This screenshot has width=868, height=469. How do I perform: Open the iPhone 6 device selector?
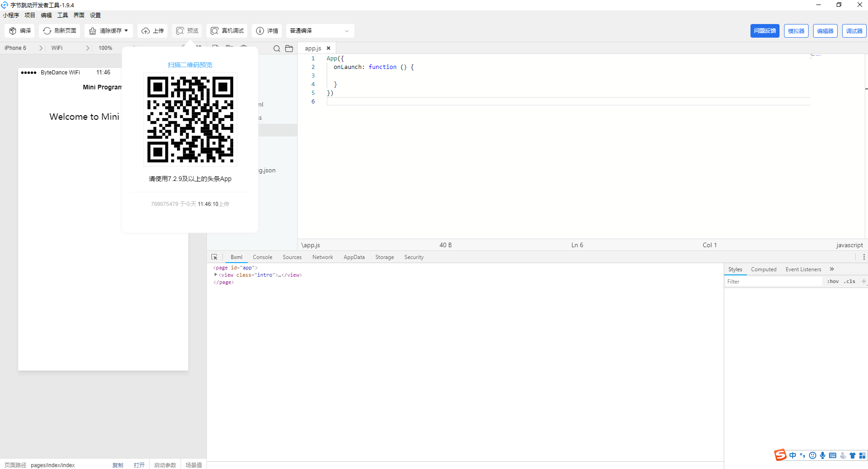pos(24,48)
